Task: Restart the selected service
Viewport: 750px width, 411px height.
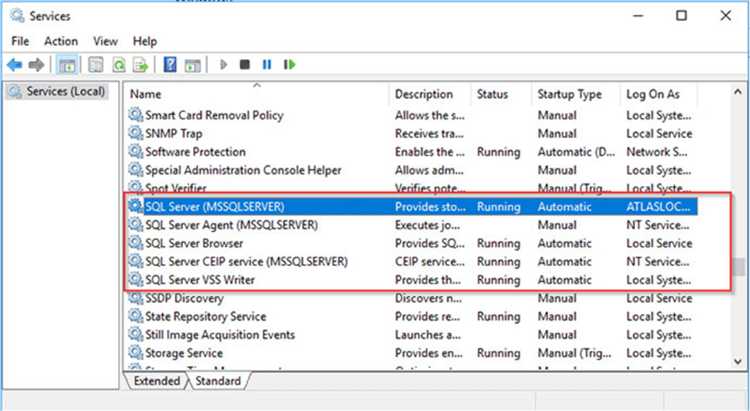Action: coord(289,64)
